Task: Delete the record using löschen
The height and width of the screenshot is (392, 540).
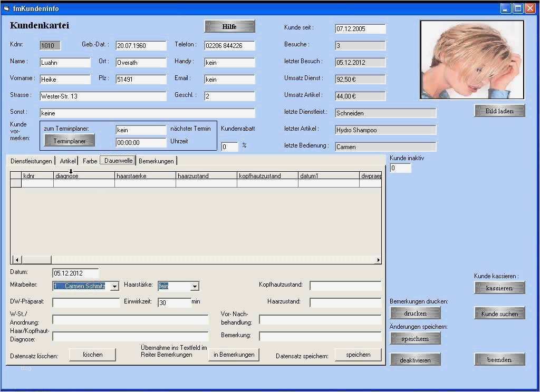Action: point(92,354)
